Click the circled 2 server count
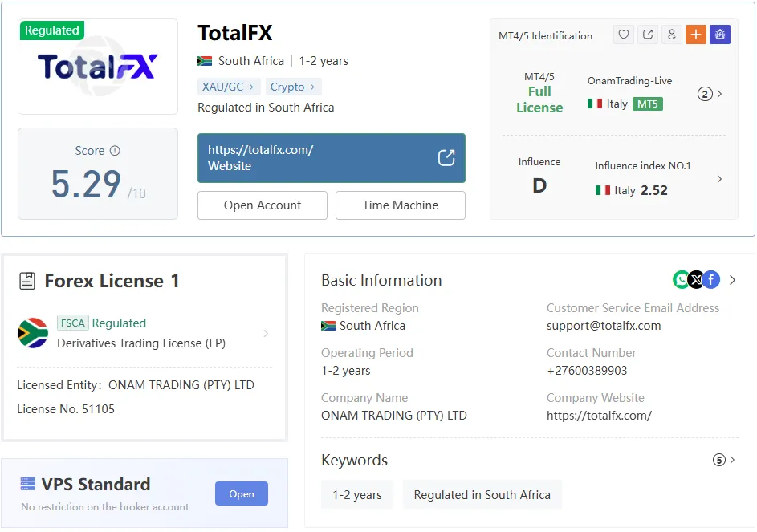This screenshot has width=757, height=532. 705,94
